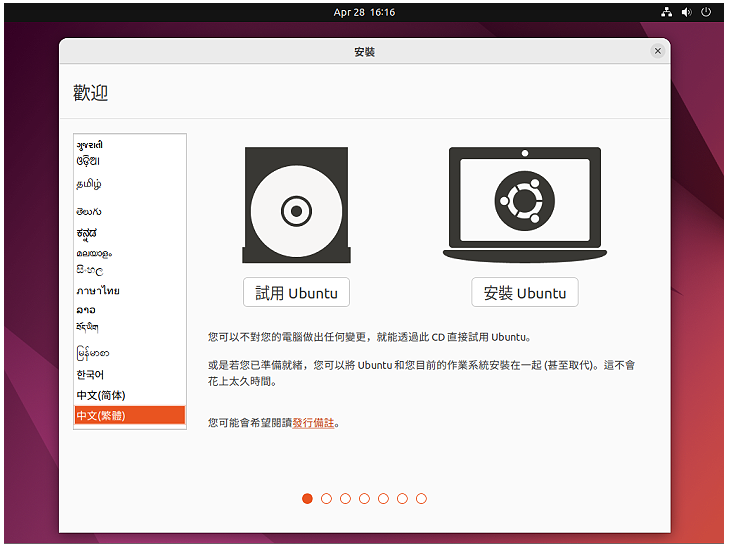Screen dimensions: 735x558
Task: Open the 發行備註 release notes link
Action: click(313, 422)
